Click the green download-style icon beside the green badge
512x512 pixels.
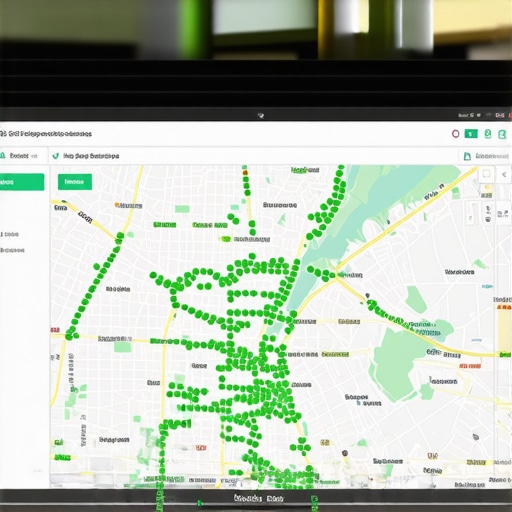pyautogui.click(x=488, y=134)
